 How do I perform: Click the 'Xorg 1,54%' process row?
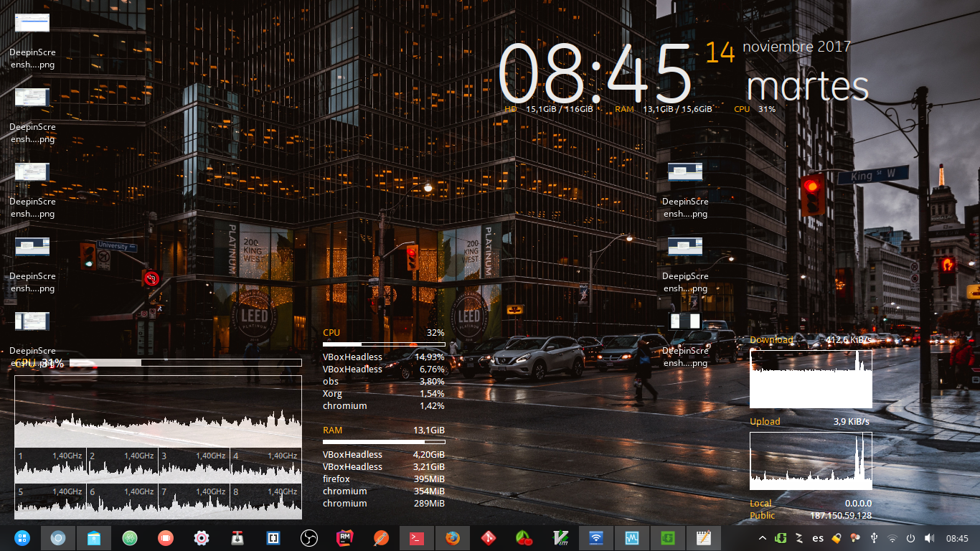point(384,393)
